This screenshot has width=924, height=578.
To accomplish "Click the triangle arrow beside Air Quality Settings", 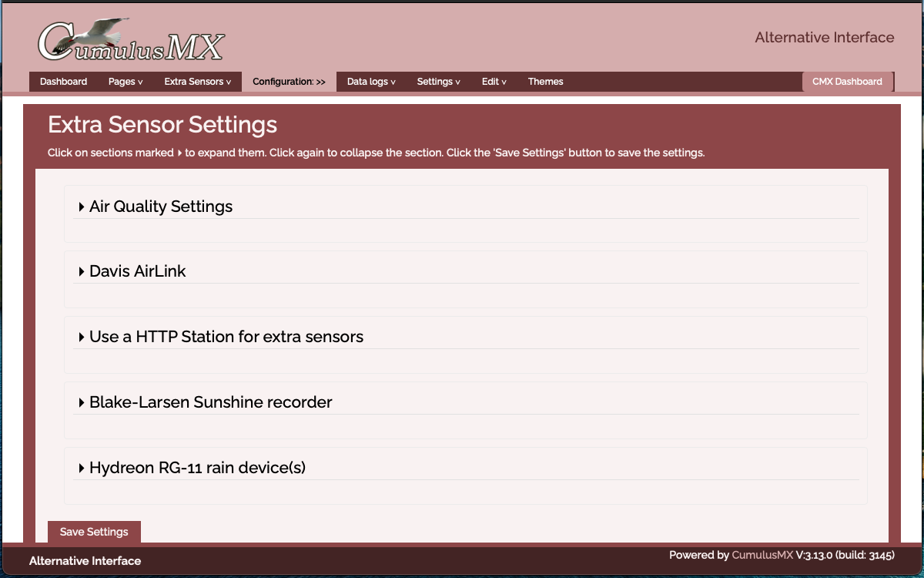I will pyautogui.click(x=82, y=207).
